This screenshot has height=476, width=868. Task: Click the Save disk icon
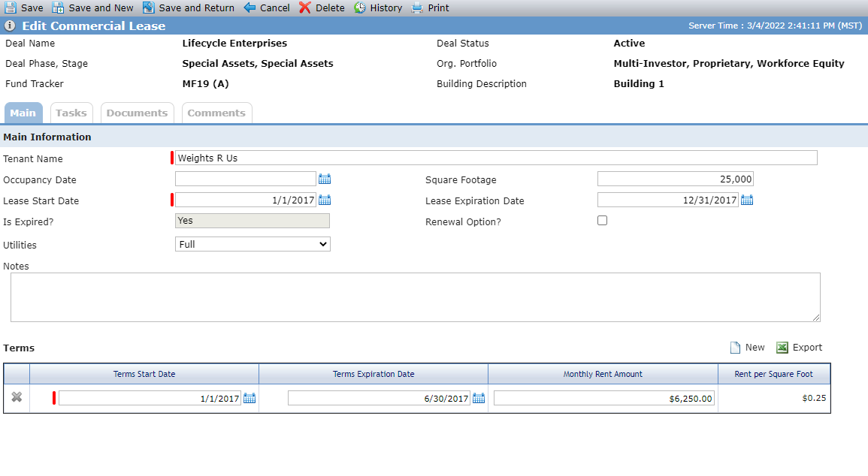click(x=11, y=8)
